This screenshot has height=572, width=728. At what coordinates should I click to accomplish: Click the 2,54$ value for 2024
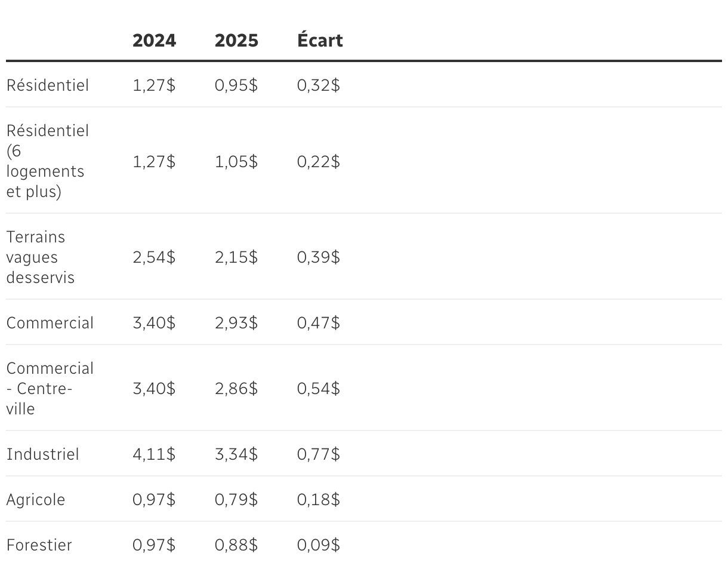(x=154, y=257)
